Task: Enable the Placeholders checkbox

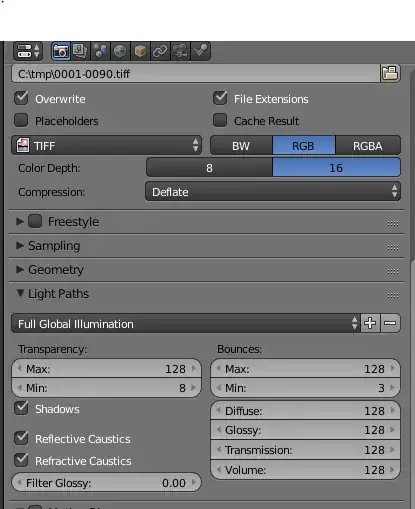Action: pos(21,120)
